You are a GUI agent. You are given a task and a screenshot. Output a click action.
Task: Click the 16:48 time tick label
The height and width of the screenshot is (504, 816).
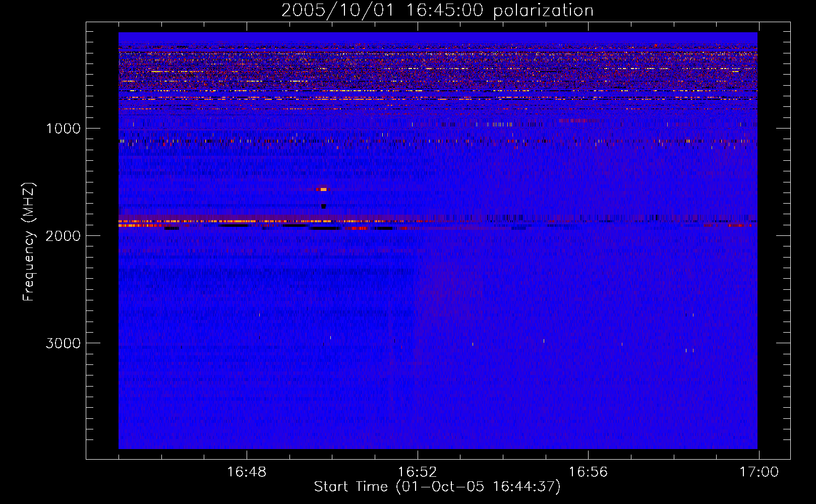(247, 472)
